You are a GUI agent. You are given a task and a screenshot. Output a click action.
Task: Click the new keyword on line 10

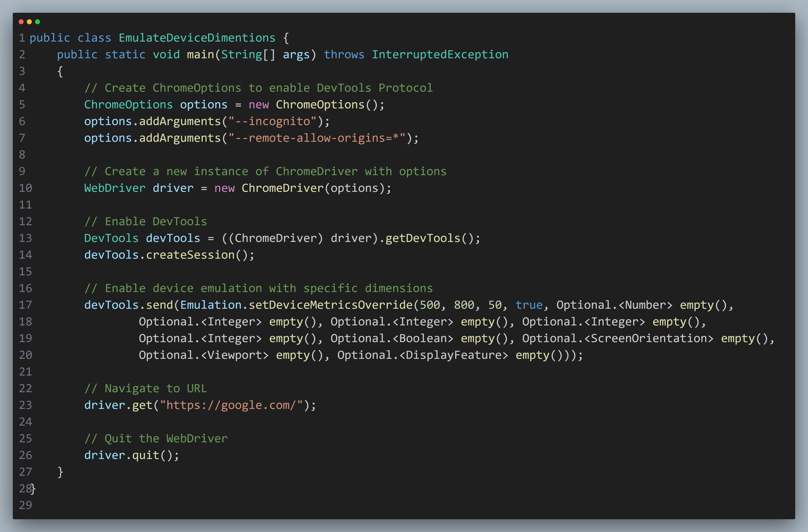pyautogui.click(x=224, y=188)
